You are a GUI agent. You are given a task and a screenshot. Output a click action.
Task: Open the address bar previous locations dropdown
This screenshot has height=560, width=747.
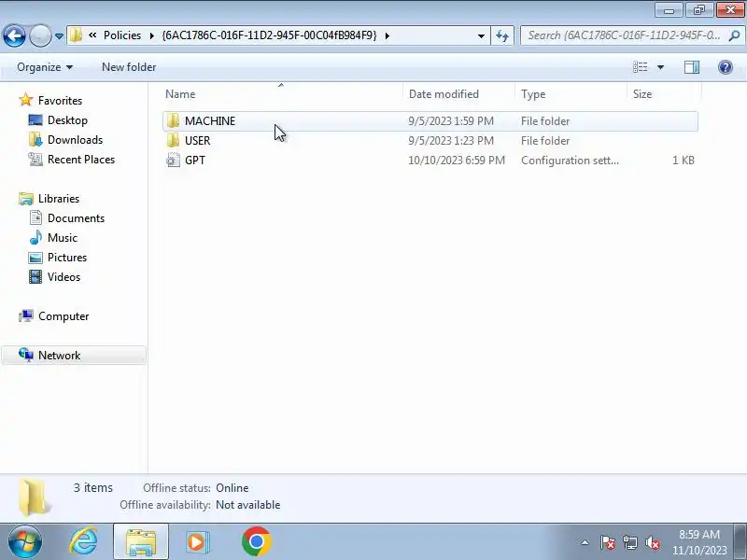pyautogui.click(x=481, y=36)
